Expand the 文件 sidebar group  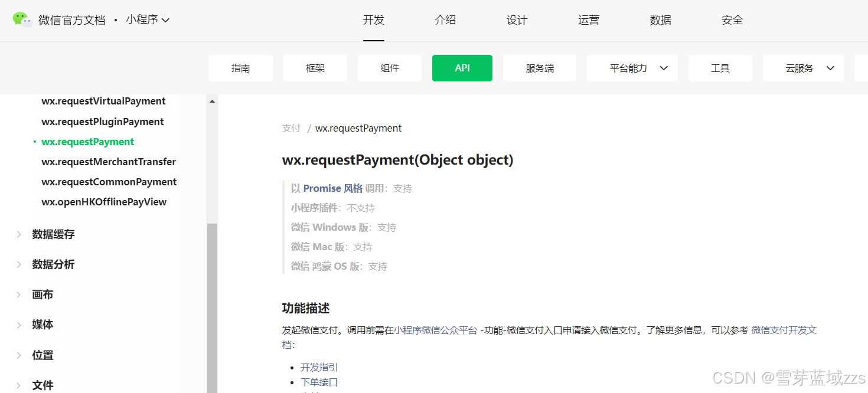43,385
